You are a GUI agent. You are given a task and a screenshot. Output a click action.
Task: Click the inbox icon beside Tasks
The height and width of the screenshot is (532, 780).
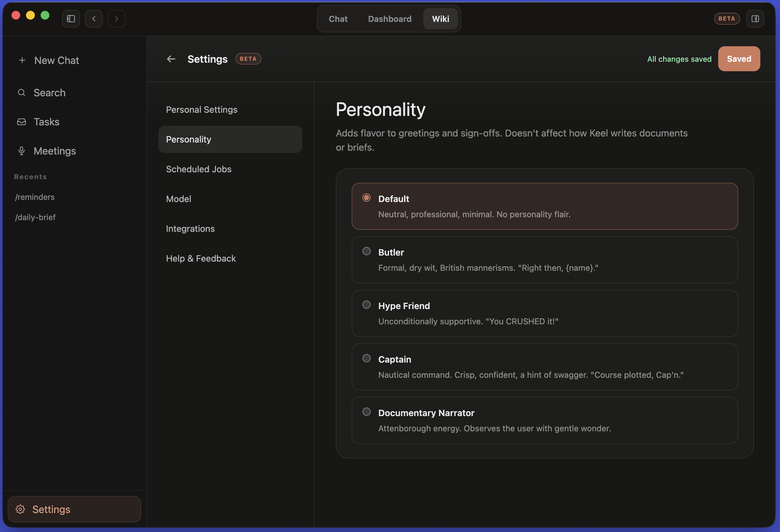[x=22, y=122]
